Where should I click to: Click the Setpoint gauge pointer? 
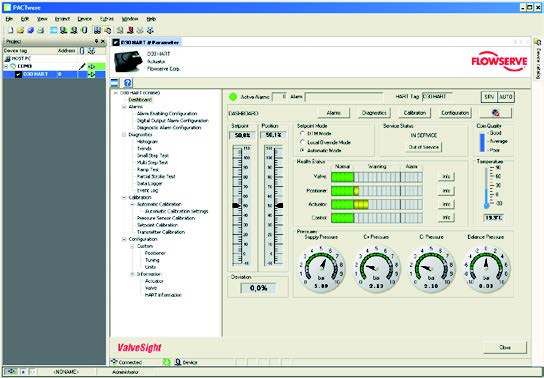(236, 206)
